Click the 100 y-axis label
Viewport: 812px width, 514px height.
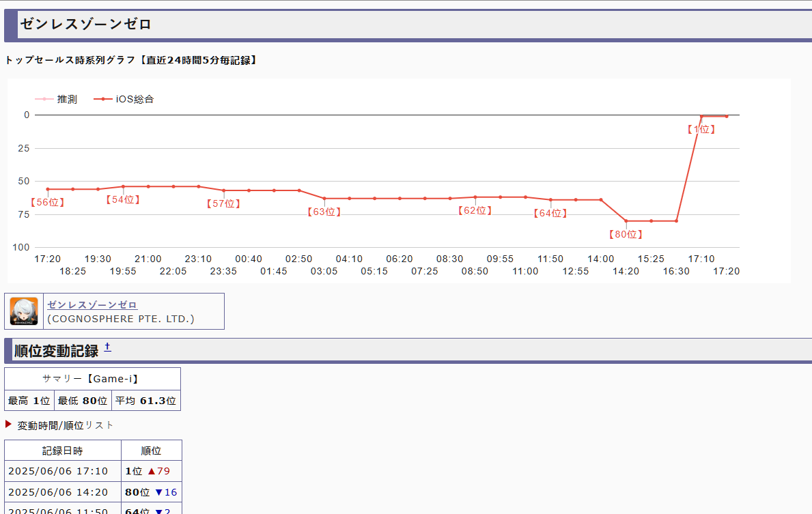(21, 247)
